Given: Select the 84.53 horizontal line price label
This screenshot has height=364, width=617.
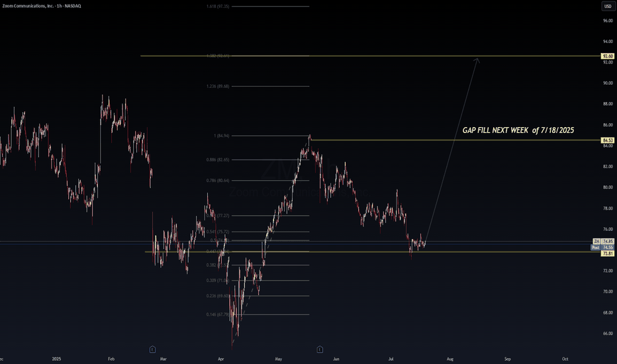Looking at the screenshot, I should pyautogui.click(x=608, y=140).
